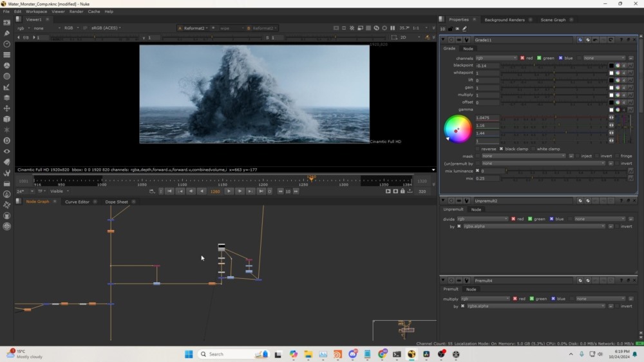Collapse the Grade11 properties panel arrow

443,40
